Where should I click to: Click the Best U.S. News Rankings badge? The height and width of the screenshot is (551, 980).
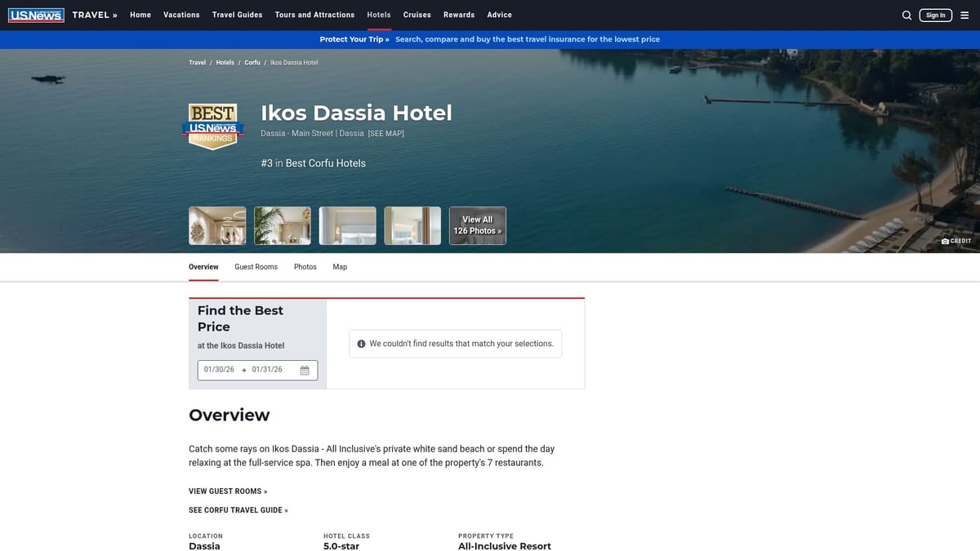tap(212, 125)
